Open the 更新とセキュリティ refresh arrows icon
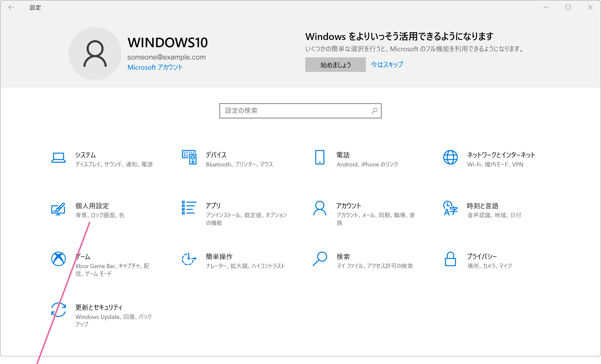Screen dimensions: 601x364 [x=58, y=310]
